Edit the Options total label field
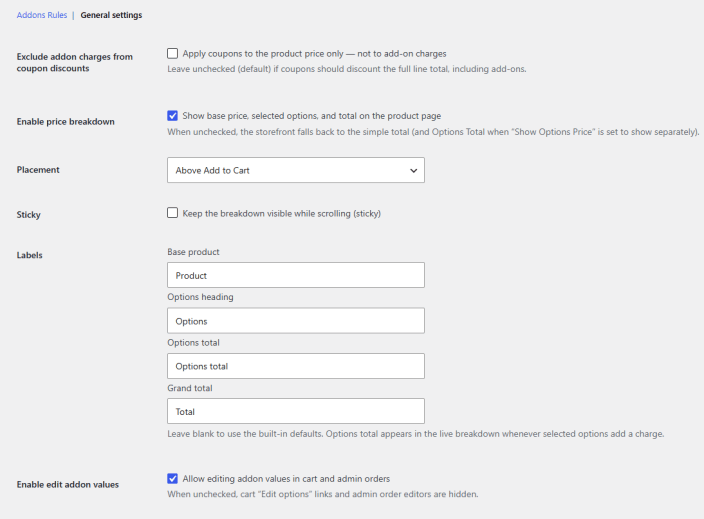Image resolution: width=704 pixels, height=519 pixels. (296, 366)
